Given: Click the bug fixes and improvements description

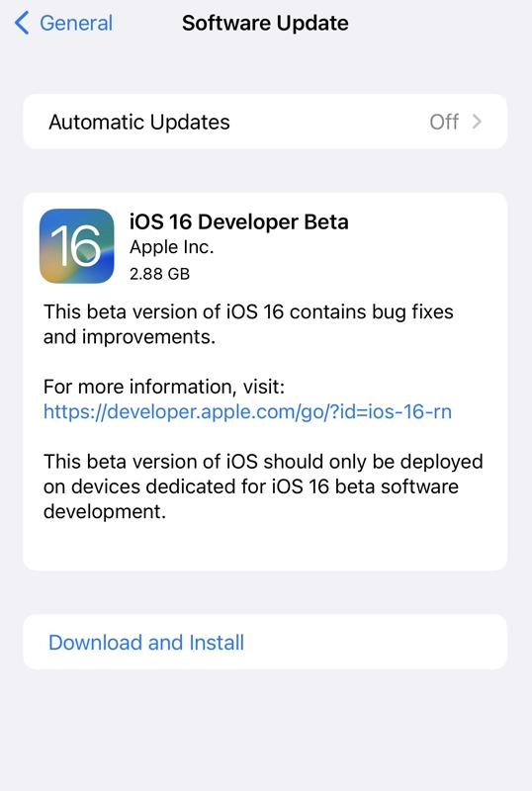Looking at the screenshot, I should point(248,324).
